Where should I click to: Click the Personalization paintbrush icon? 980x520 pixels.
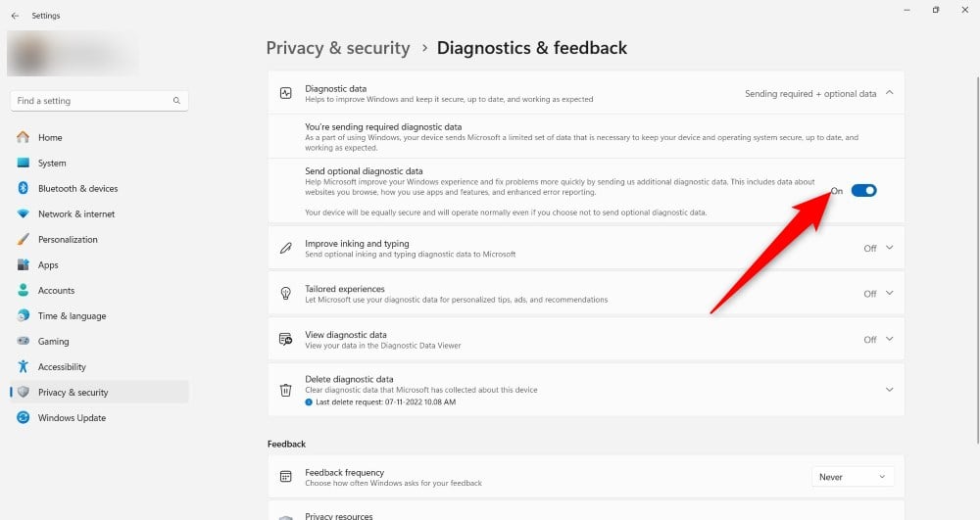click(x=24, y=239)
